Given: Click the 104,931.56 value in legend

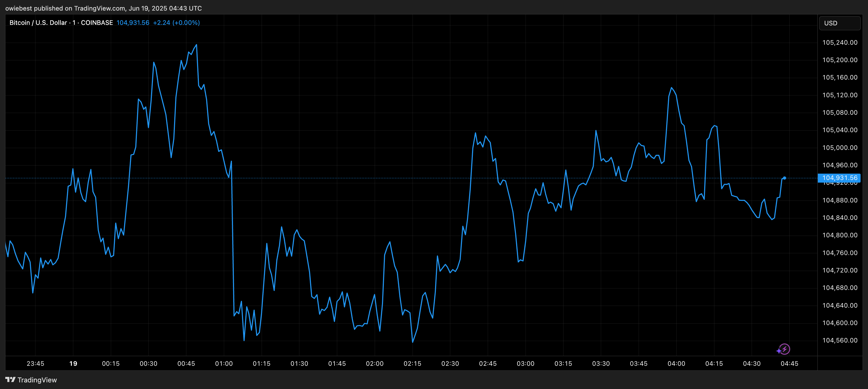Looking at the screenshot, I should pyautogui.click(x=133, y=22).
